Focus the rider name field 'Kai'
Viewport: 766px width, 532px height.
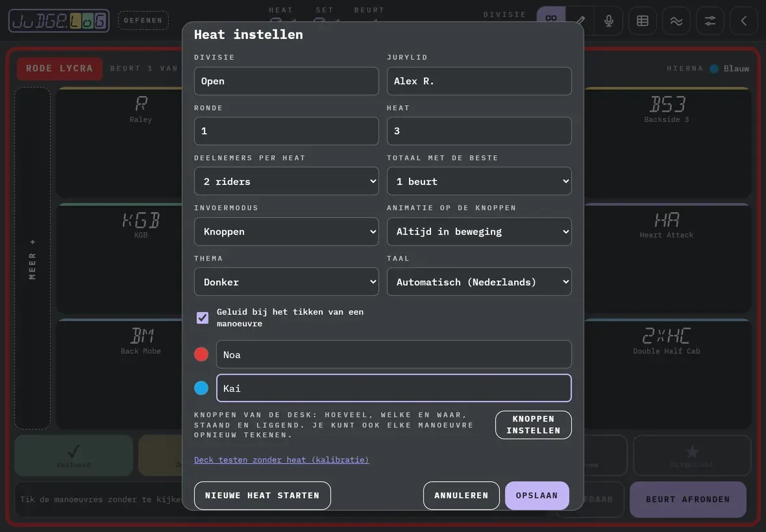click(x=394, y=388)
